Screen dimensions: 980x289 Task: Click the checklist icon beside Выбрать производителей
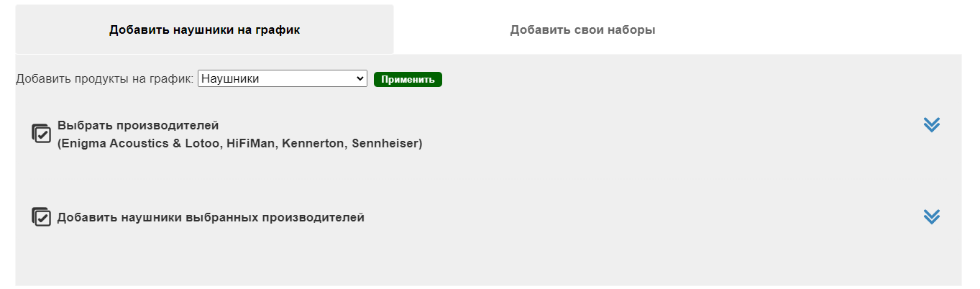42,133
